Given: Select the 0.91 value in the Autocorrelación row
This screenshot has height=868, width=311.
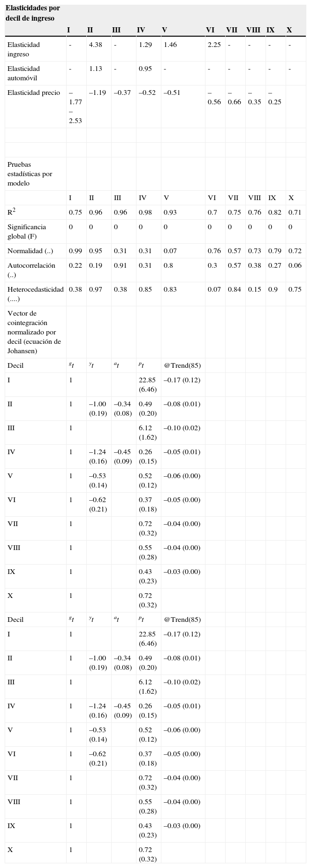Looking at the screenshot, I should tap(121, 265).
